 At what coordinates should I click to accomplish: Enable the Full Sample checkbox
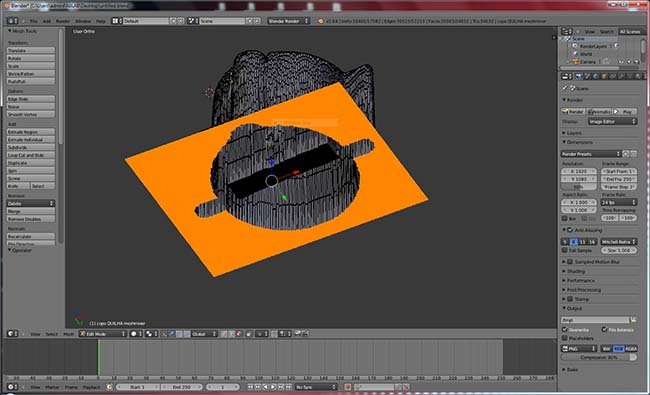[565, 250]
